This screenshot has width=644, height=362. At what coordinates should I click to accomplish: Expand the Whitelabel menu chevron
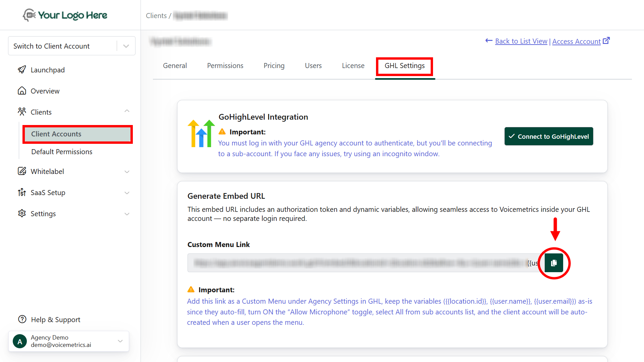127,172
